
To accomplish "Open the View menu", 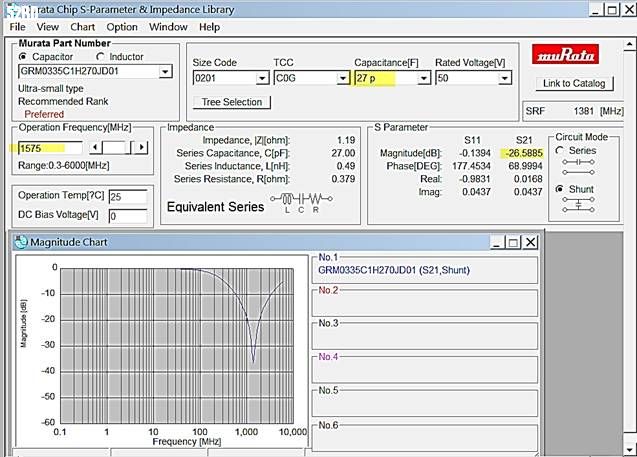I will [x=48, y=27].
